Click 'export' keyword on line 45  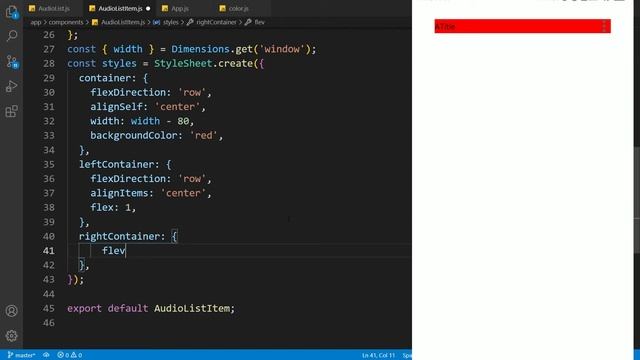click(x=84, y=309)
